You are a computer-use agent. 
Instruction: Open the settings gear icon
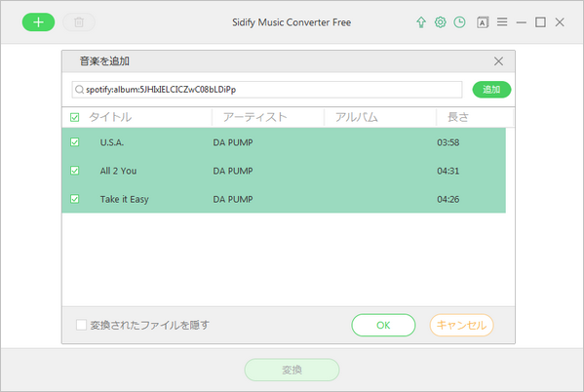pos(441,22)
